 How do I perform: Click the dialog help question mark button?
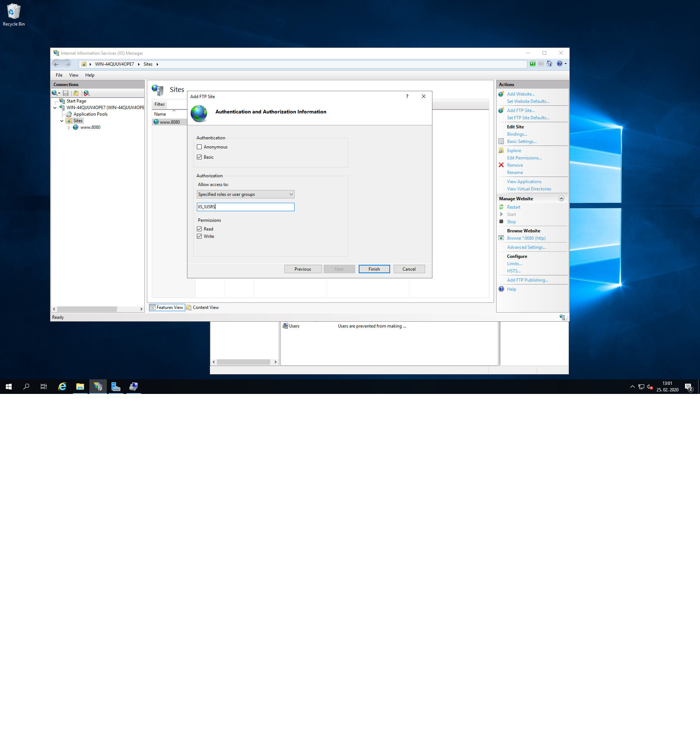[407, 97]
